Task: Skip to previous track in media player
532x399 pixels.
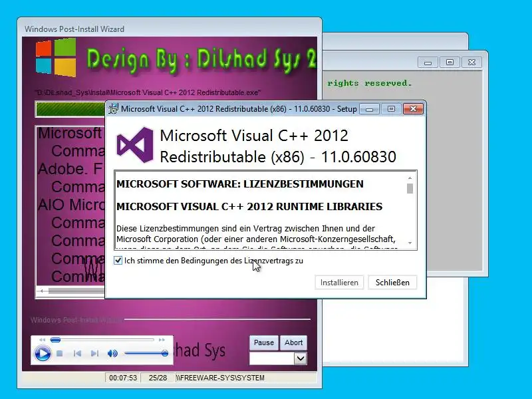Action: pos(77,354)
